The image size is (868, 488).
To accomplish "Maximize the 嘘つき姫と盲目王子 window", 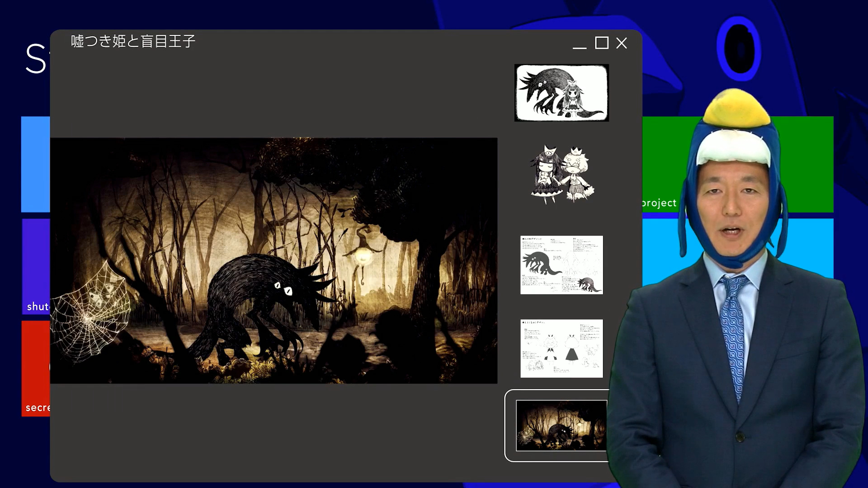I will coord(601,43).
